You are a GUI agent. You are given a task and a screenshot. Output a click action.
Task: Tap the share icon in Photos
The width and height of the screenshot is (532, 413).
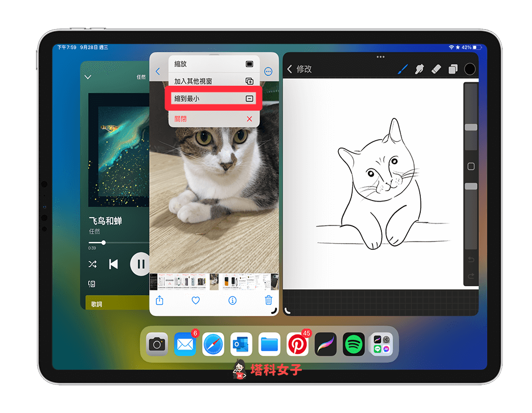(160, 300)
